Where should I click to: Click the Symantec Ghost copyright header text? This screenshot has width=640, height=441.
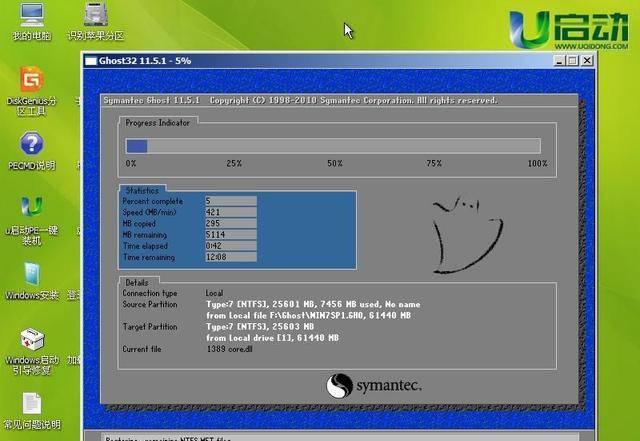tap(300, 100)
